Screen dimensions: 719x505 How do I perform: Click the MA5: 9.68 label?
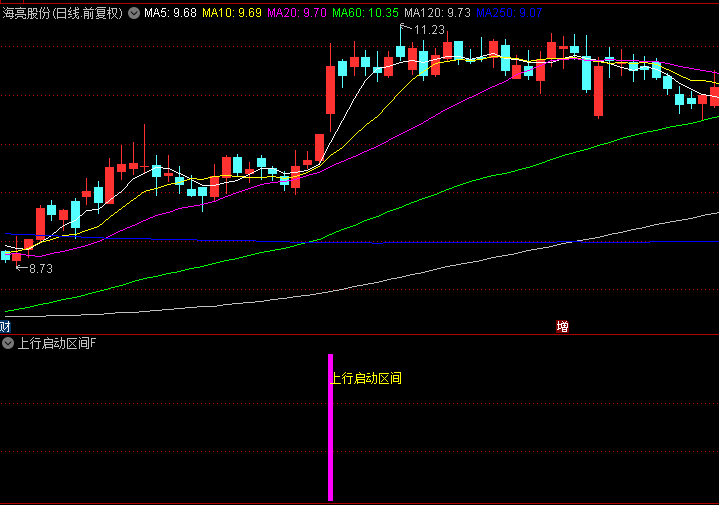171,13
